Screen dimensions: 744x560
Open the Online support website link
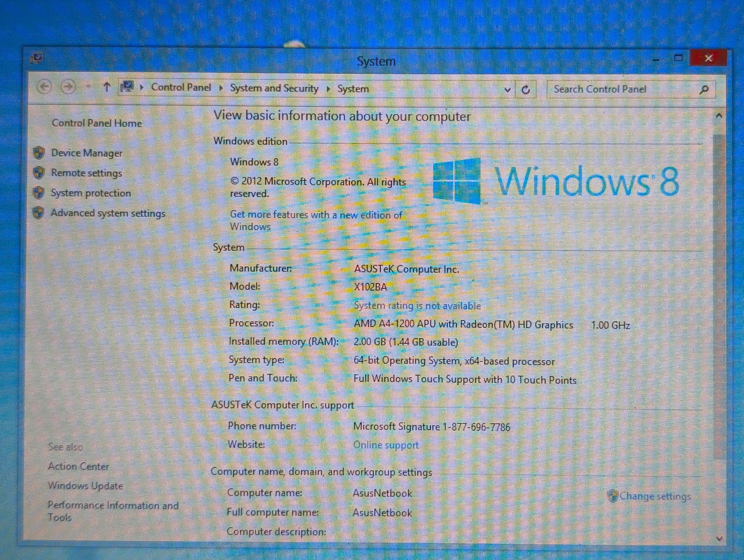tap(386, 445)
